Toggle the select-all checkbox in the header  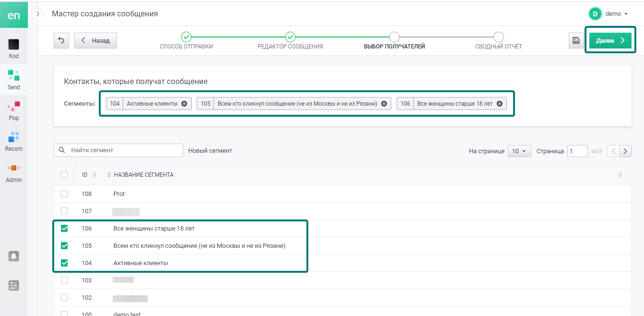pos(64,175)
